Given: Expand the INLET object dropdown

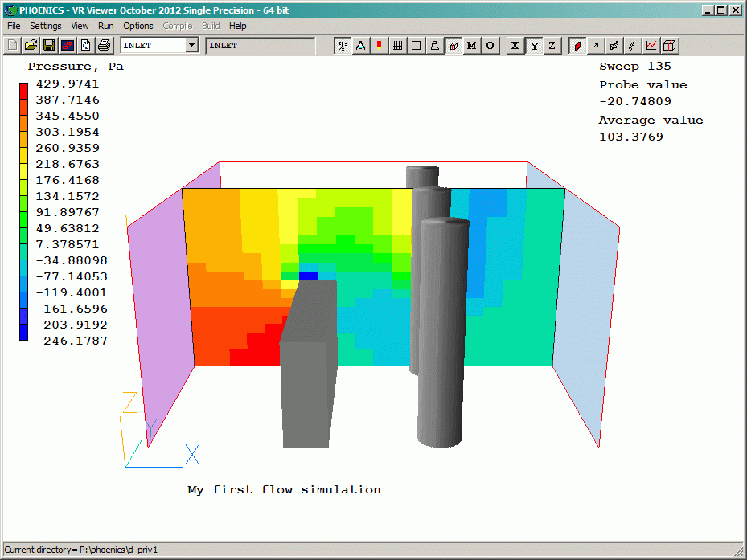Looking at the screenshot, I should point(191,46).
